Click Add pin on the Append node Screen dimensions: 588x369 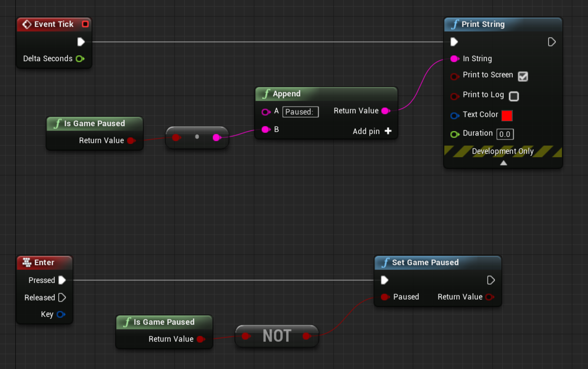coord(388,131)
